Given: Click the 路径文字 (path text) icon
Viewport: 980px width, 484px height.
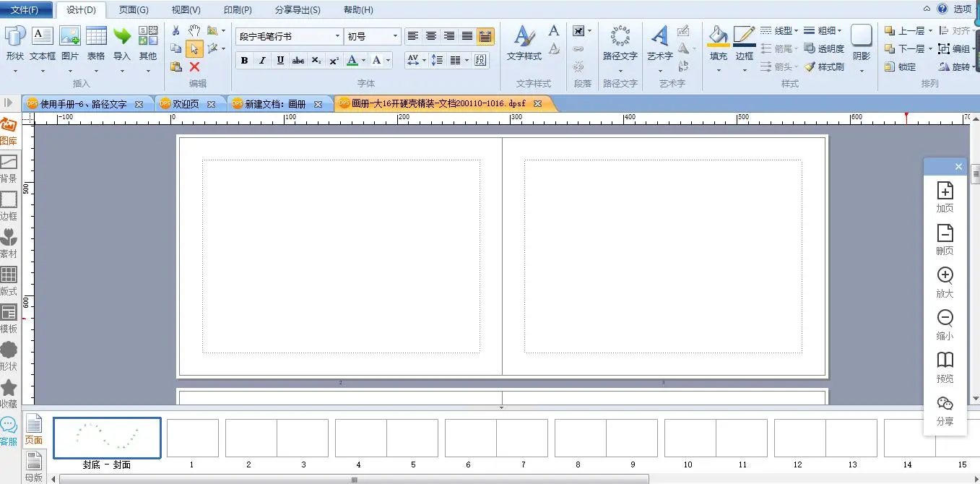Looking at the screenshot, I should 620,37.
